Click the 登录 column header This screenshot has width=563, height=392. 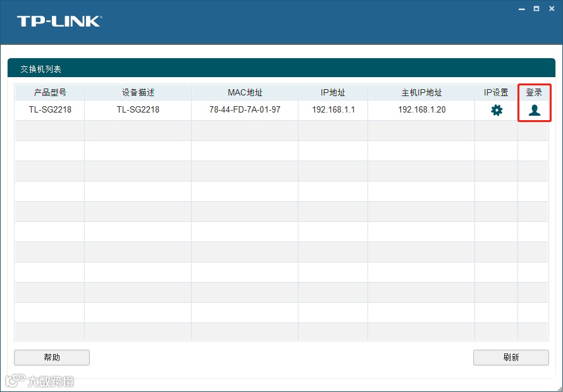[533, 92]
